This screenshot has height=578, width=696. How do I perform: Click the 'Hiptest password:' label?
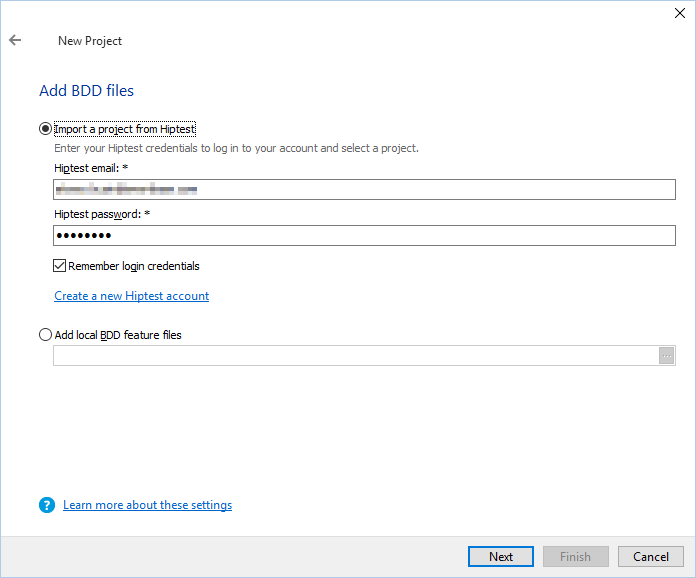(x=102, y=214)
